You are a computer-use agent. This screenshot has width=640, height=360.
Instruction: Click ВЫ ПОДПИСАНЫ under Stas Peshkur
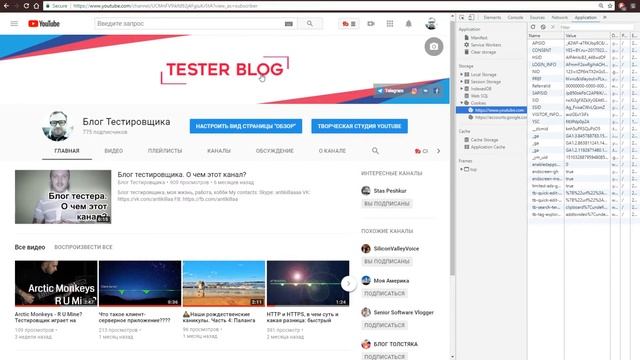click(x=387, y=204)
